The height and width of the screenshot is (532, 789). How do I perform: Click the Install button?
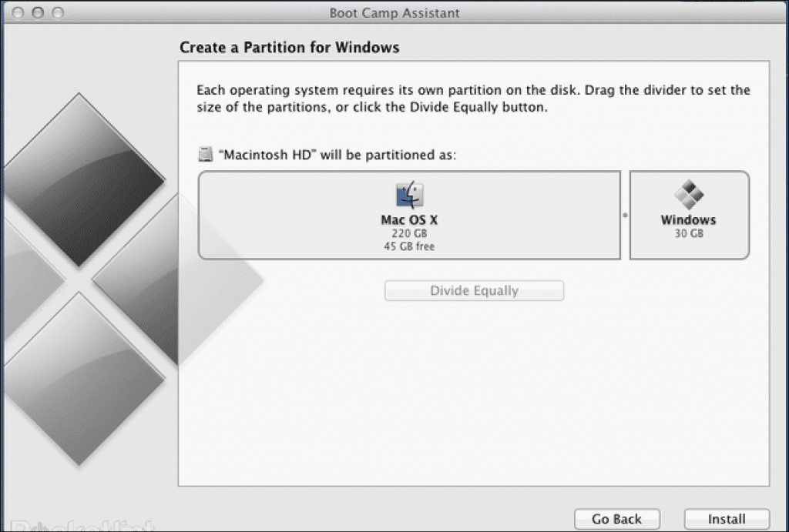[x=727, y=518]
